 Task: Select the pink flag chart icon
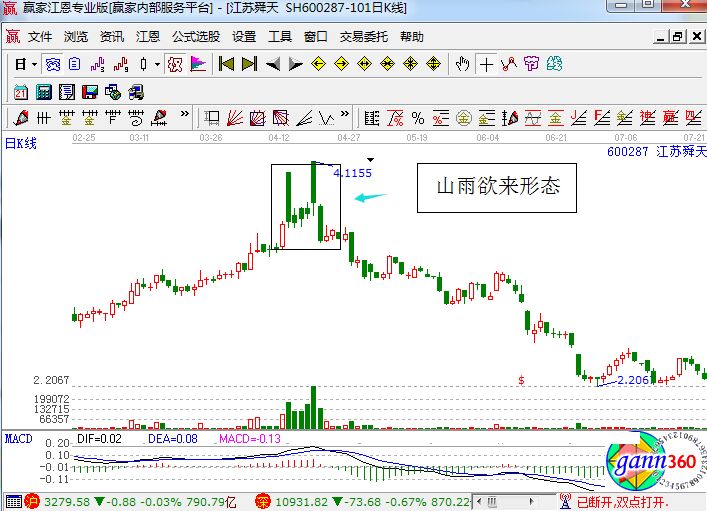(x=198, y=65)
